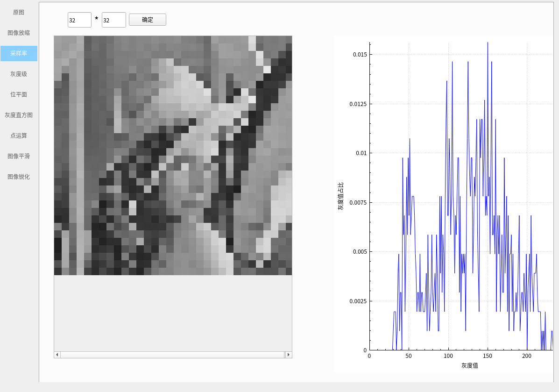The height and width of the screenshot is (392, 559).
Task: Click the 灰度值 x-axis label
Action: pyautogui.click(x=469, y=365)
